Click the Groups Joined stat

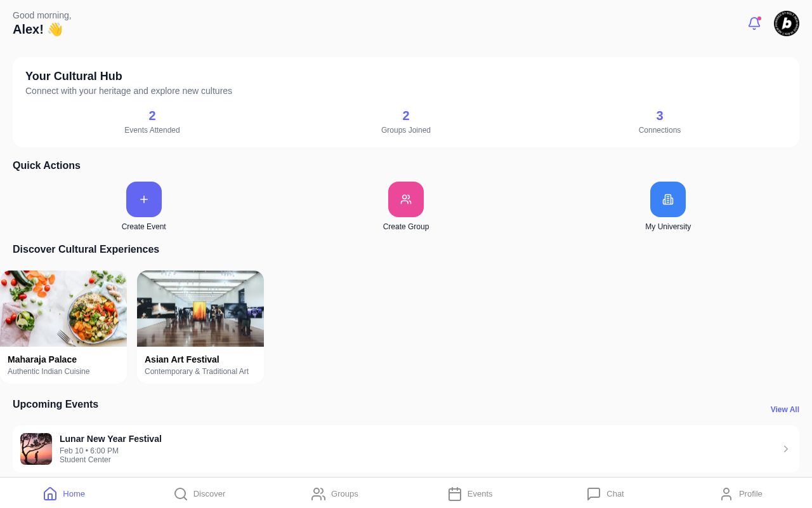click(406, 122)
